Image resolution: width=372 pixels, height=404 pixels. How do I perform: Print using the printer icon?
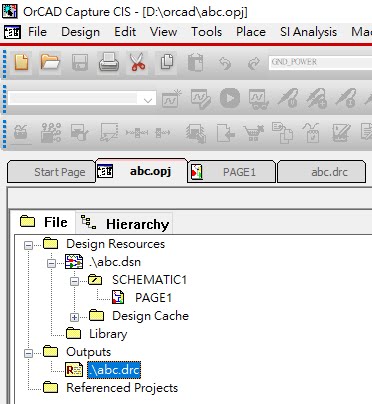click(x=109, y=62)
